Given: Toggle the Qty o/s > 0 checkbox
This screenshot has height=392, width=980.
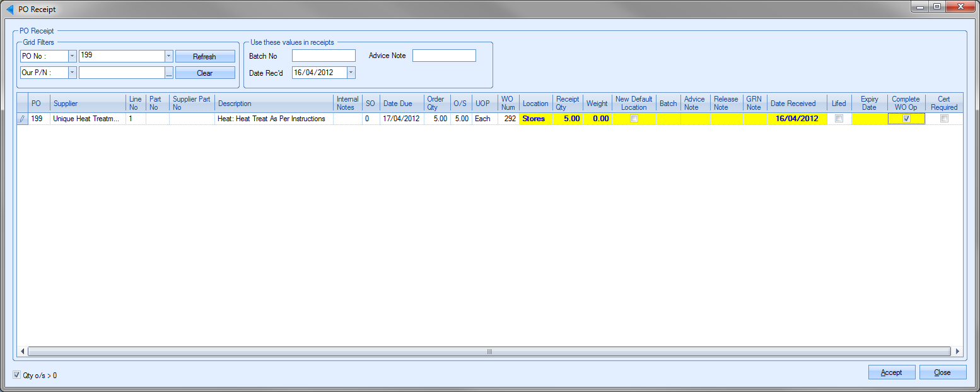Looking at the screenshot, I should click(x=17, y=375).
